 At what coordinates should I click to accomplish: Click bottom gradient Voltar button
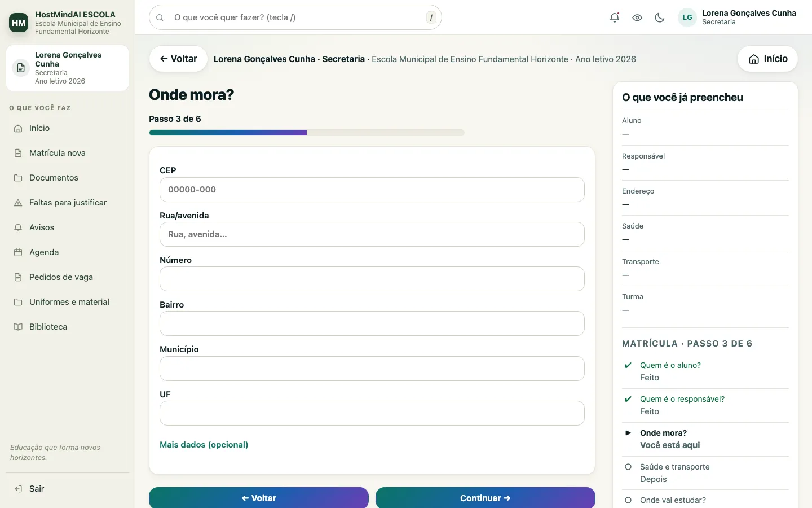(259, 498)
